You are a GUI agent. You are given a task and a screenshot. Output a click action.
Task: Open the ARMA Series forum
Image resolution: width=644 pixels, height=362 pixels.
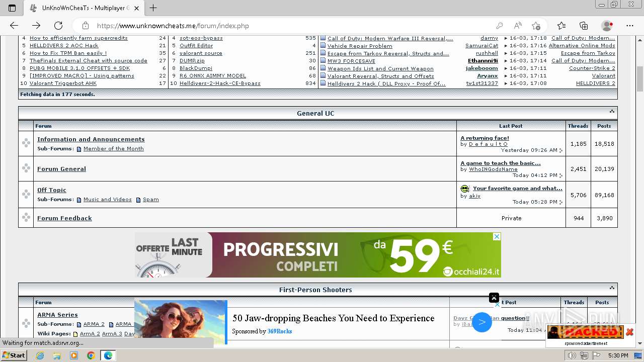[57, 315]
